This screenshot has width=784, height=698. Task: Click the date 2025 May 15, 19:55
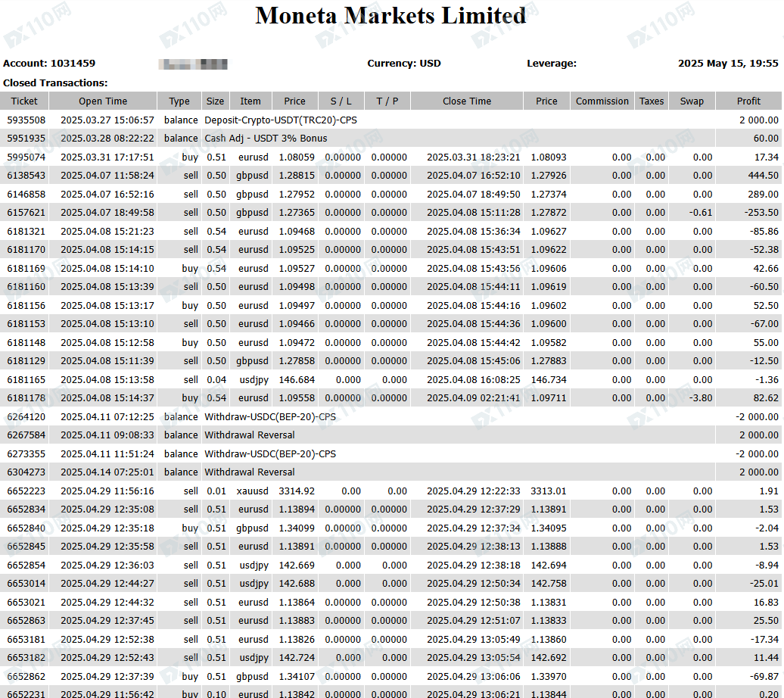(728, 64)
